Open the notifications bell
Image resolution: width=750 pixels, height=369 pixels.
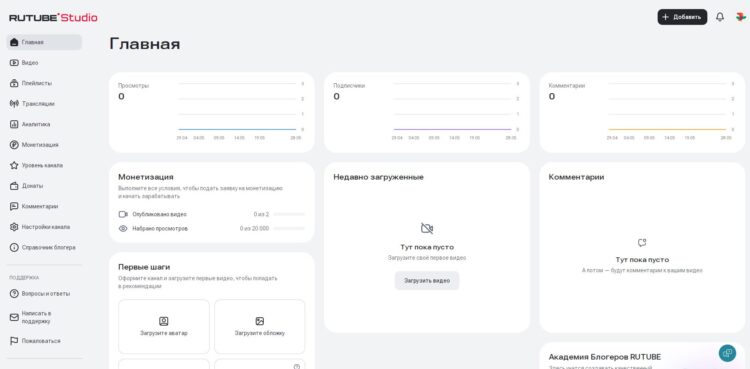[720, 17]
